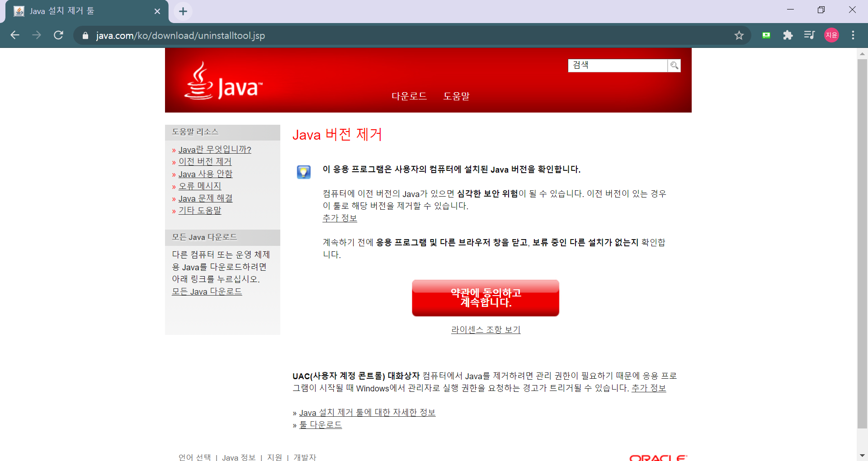Select the Java 설치 제거 툴 tab
Screen dimensions: 868x461
[x=87, y=11]
